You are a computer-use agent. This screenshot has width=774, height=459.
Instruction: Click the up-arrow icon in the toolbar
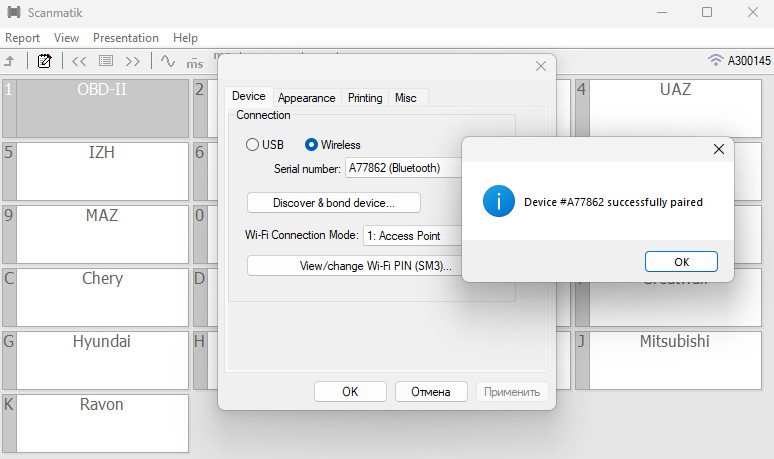(9, 61)
